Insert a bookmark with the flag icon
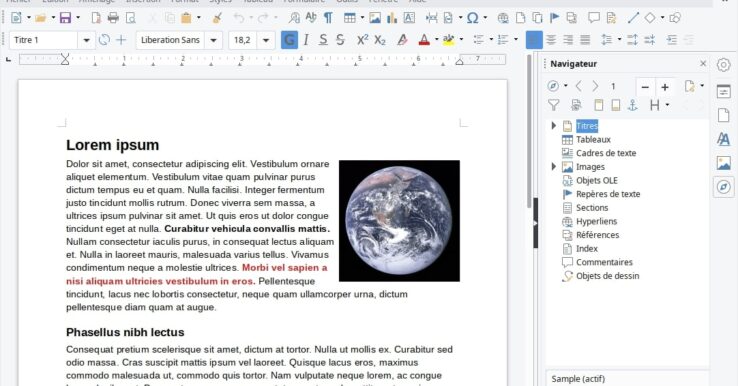This screenshot has height=386, width=738. [554, 18]
